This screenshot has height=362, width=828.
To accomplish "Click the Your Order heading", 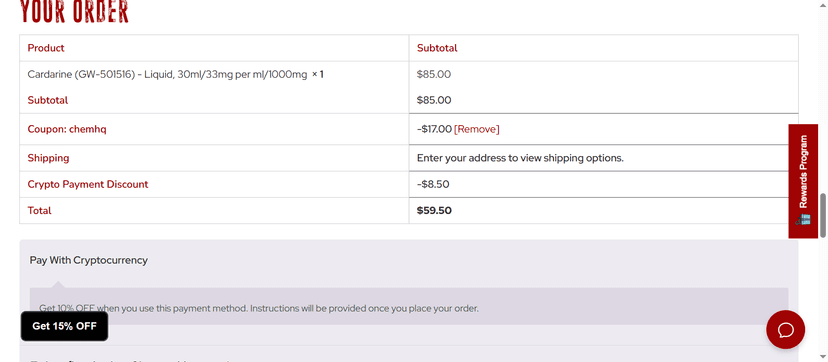I will [x=74, y=12].
